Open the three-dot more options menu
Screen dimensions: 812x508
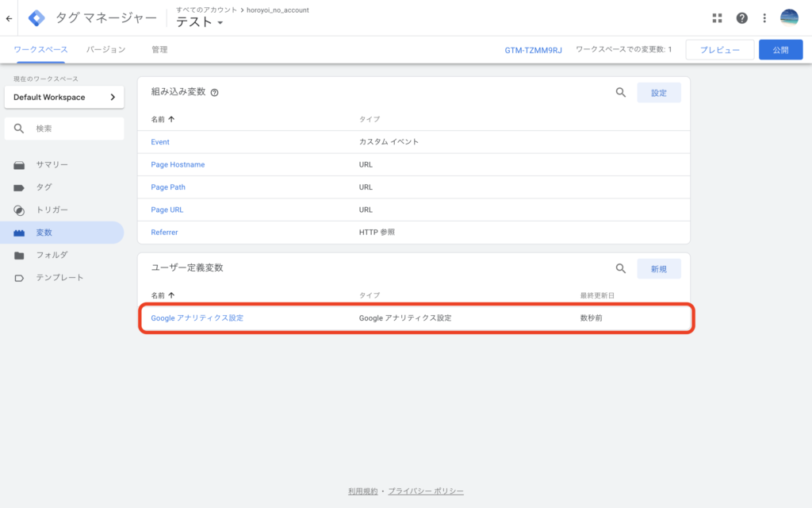pos(764,18)
